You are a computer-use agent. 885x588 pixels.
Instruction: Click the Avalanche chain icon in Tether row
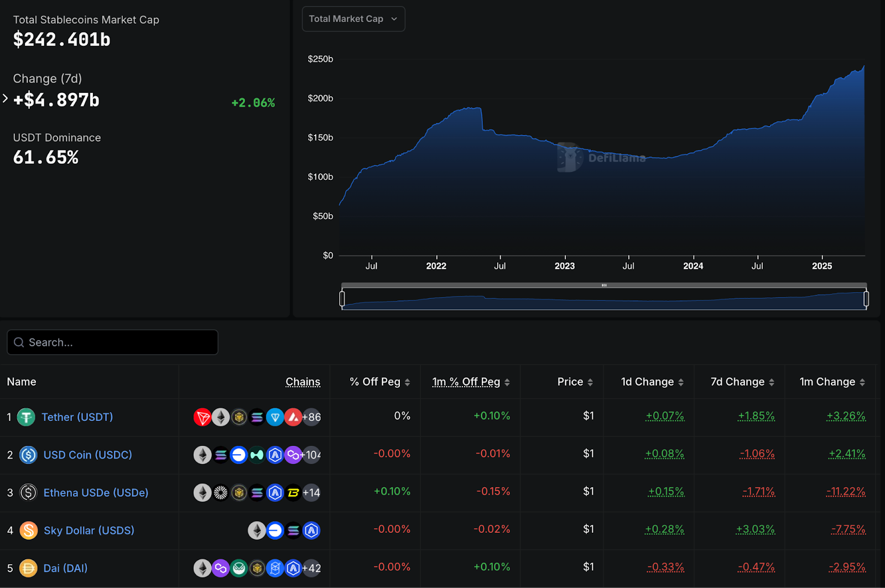(x=293, y=417)
